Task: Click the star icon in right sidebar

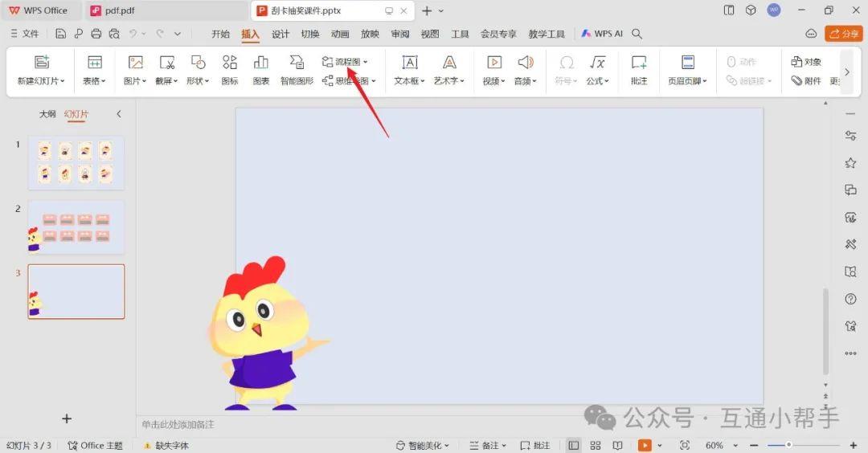Action: (851, 162)
